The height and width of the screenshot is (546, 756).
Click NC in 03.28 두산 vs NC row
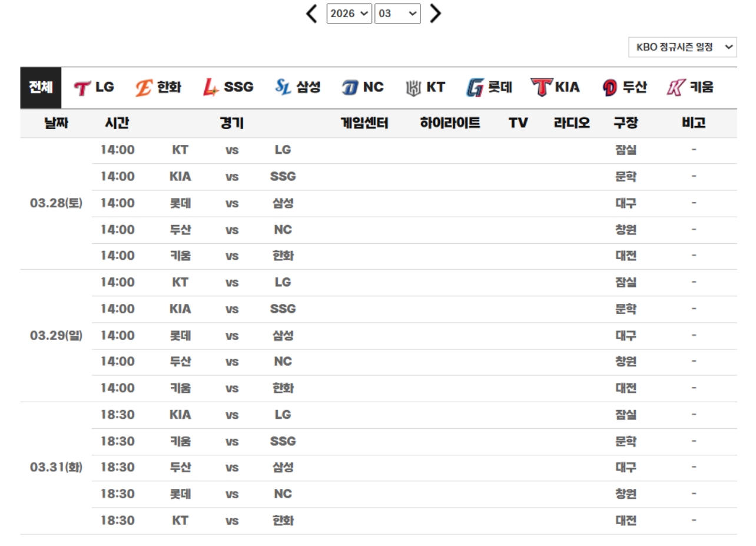pyautogui.click(x=283, y=230)
